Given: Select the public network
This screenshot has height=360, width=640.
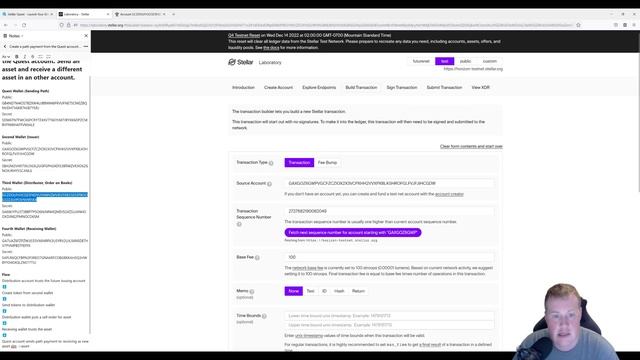Looking at the screenshot, I should [465, 61].
